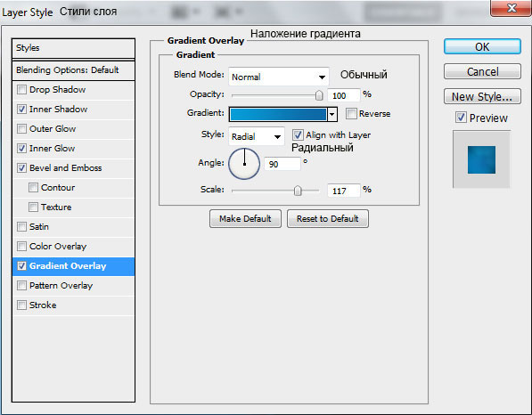This screenshot has width=532, height=415.
Task: Tick the Pattern Overlay checkbox
Action: (21, 286)
